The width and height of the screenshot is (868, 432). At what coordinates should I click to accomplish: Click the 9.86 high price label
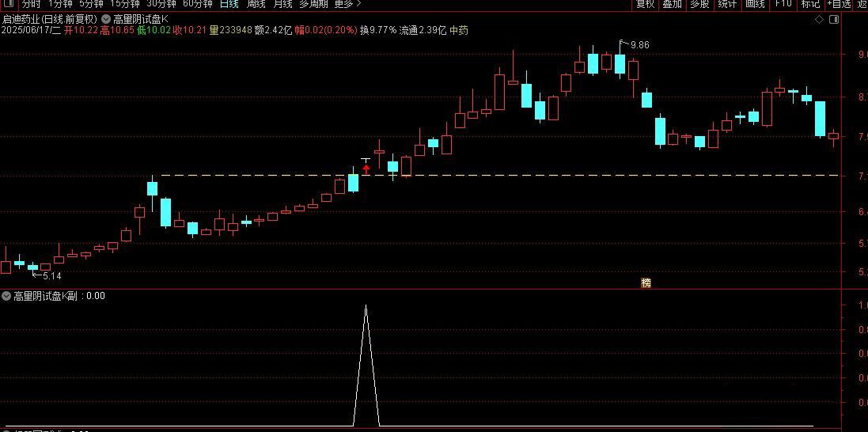(x=639, y=45)
